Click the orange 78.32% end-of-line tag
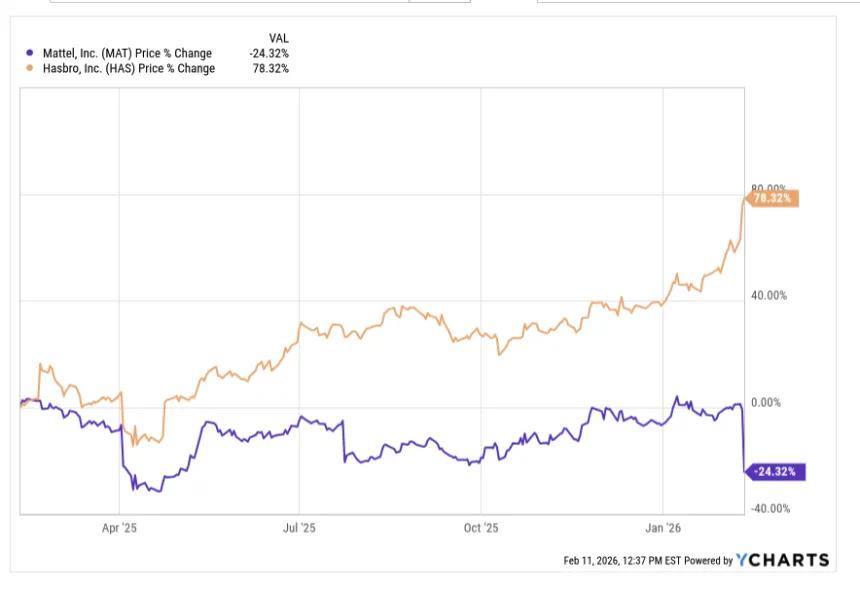 [772, 198]
